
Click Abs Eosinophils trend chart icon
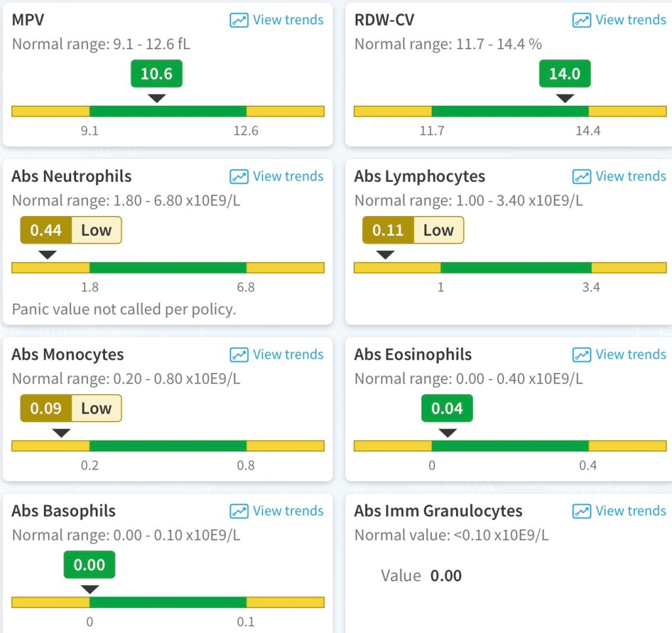[x=581, y=355]
